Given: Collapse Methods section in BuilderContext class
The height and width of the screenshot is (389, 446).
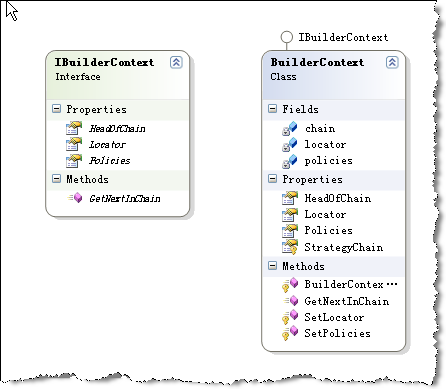Looking at the screenshot, I should 272,266.
